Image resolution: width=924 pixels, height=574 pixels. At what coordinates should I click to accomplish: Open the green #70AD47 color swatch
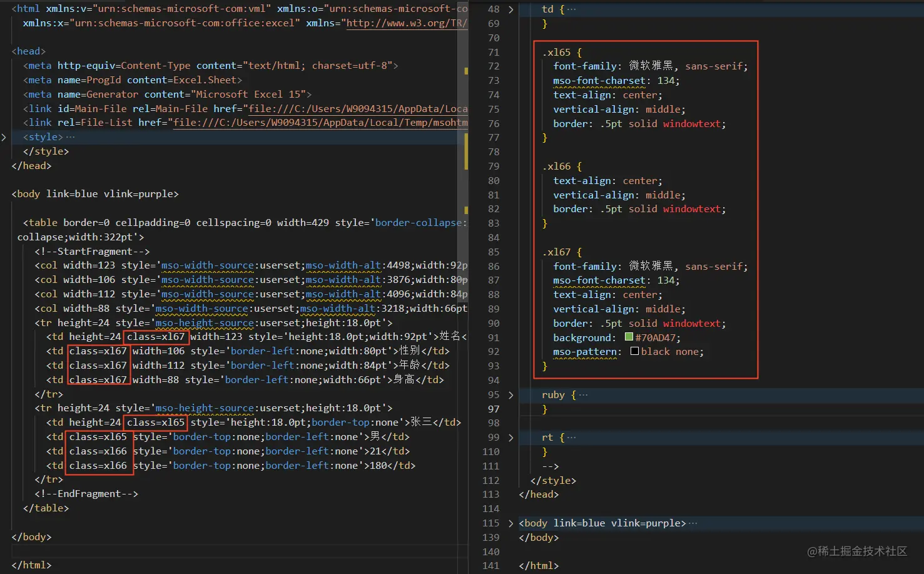tap(629, 337)
